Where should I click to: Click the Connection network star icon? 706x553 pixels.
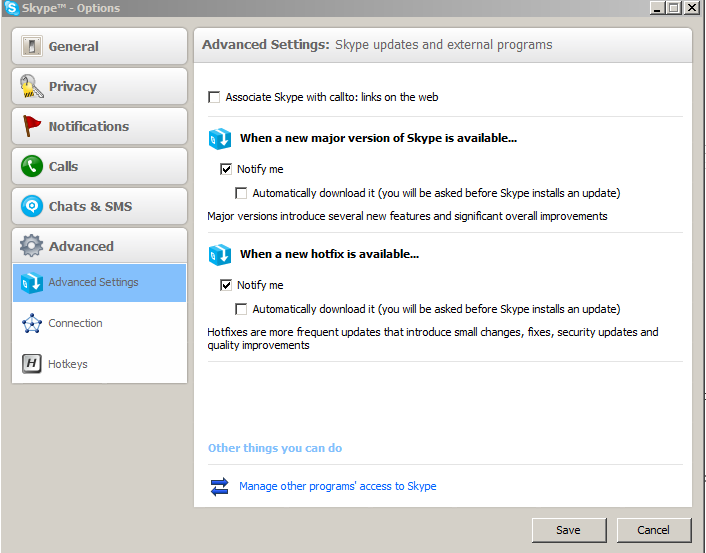coord(32,323)
